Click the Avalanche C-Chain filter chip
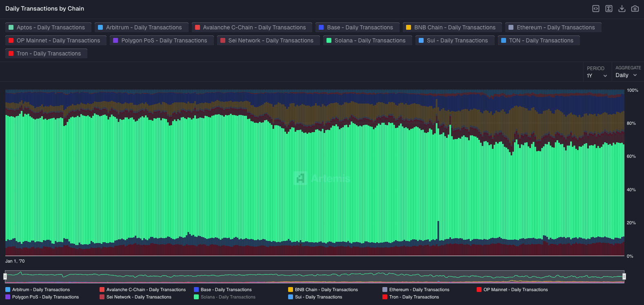Viewport: 644px width, 305px height. 251,27
